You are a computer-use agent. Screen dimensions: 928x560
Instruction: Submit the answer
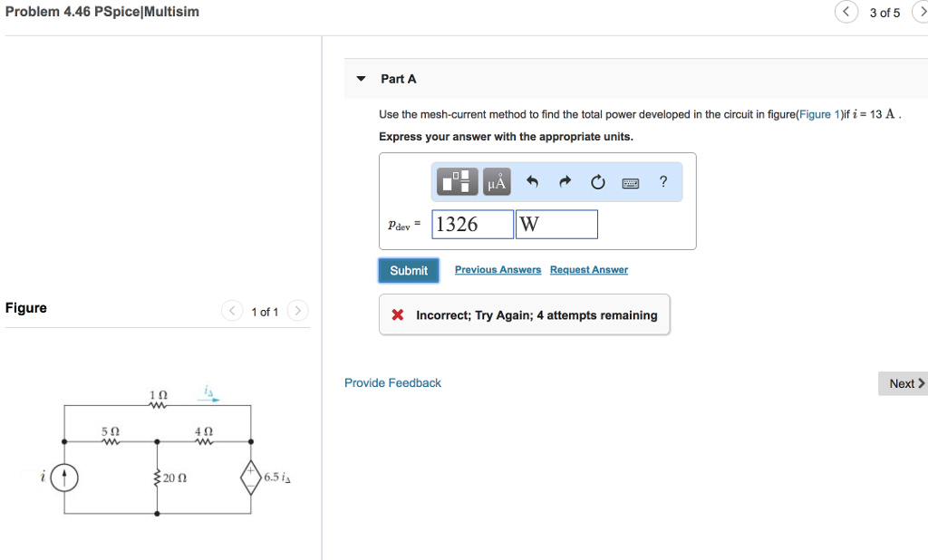coord(409,270)
